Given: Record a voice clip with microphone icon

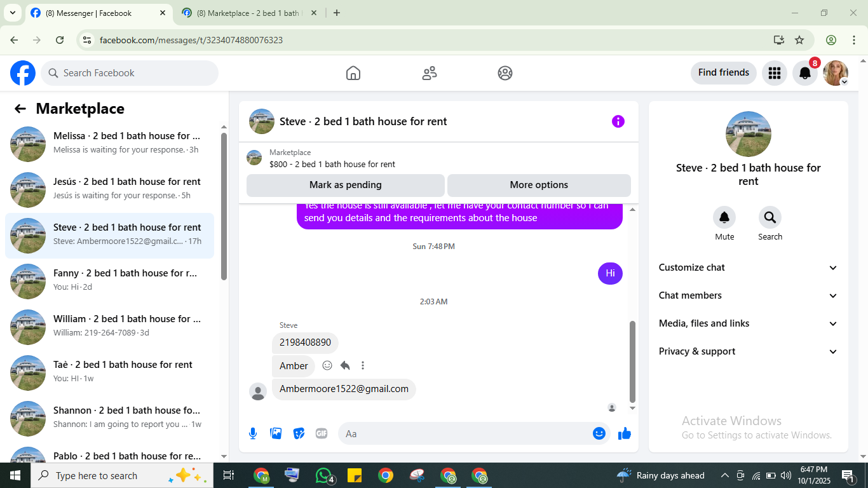Looking at the screenshot, I should click(x=253, y=433).
